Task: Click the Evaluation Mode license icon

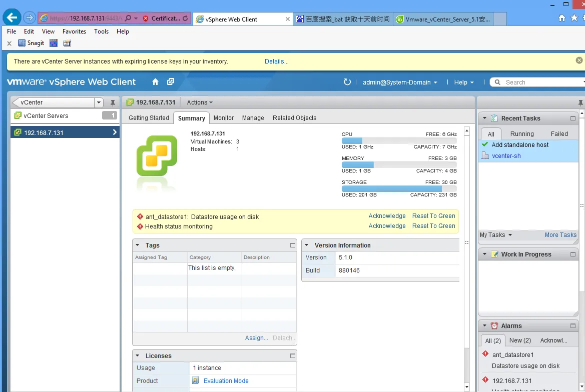Action: [x=196, y=380]
